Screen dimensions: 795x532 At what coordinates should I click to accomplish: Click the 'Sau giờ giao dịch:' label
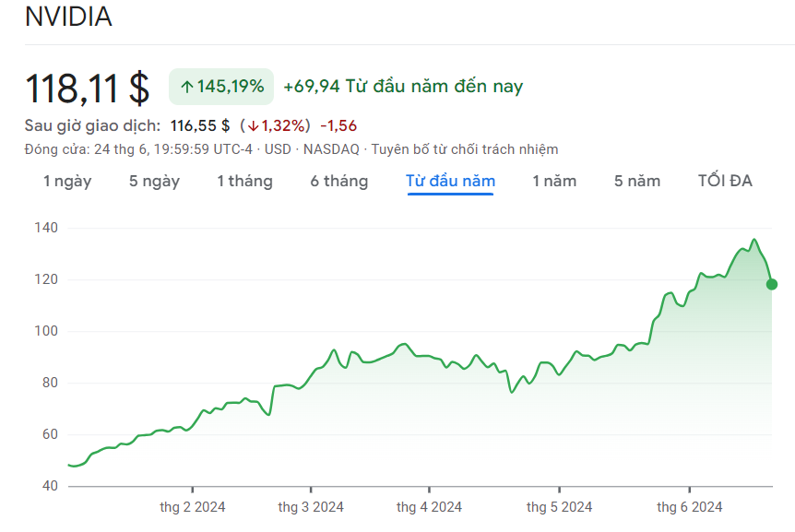pos(92,125)
